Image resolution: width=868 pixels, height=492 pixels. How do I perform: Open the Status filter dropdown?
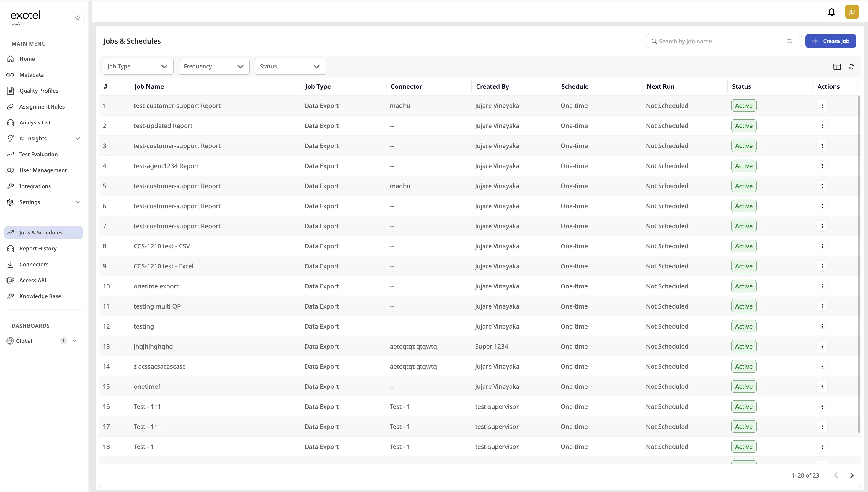tap(290, 67)
